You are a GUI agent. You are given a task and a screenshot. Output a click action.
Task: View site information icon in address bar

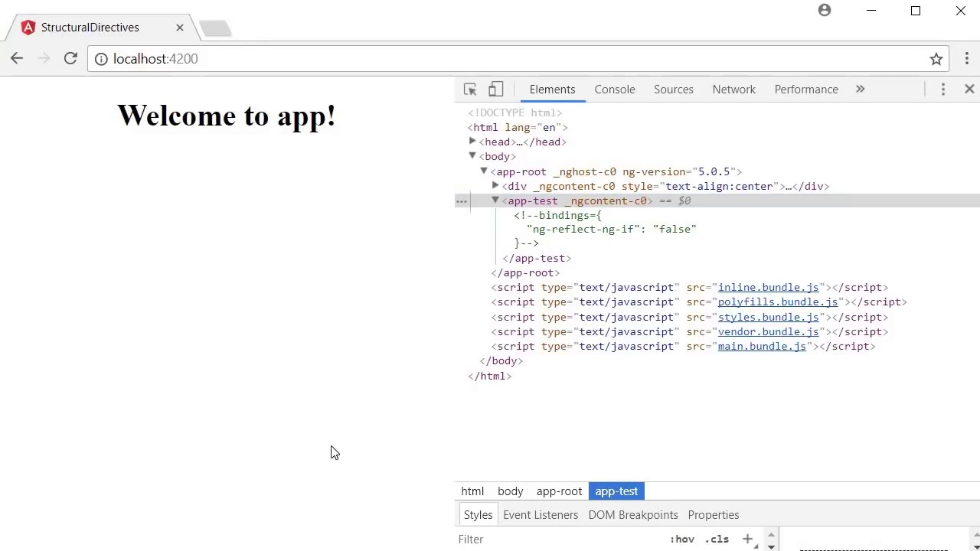[101, 59]
